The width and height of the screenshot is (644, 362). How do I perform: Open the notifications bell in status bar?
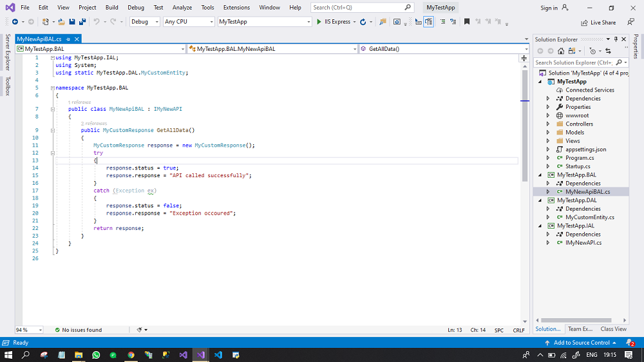point(630,343)
